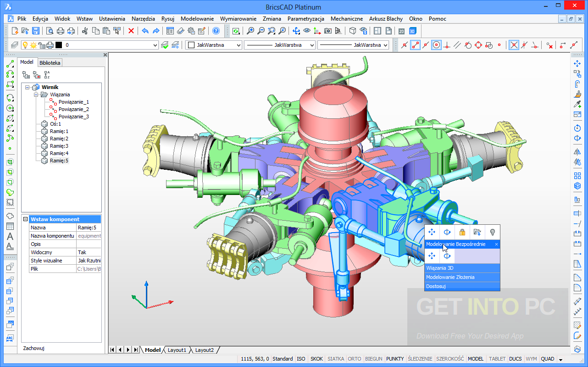
Task: Toggle QUAD in status bar
Action: pos(547,359)
